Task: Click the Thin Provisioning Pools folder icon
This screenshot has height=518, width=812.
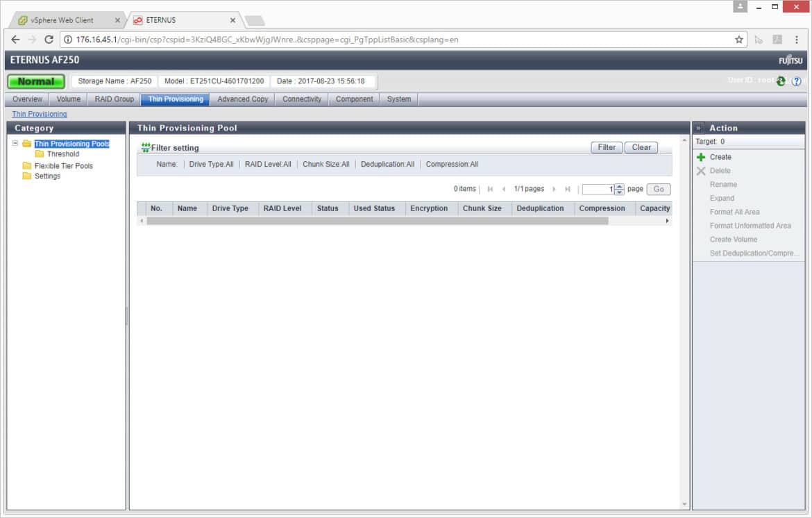Action: click(27, 144)
